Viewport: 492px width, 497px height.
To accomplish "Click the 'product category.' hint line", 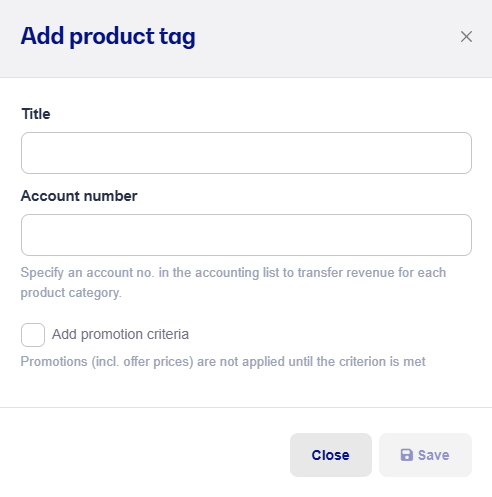I will (71, 293).
